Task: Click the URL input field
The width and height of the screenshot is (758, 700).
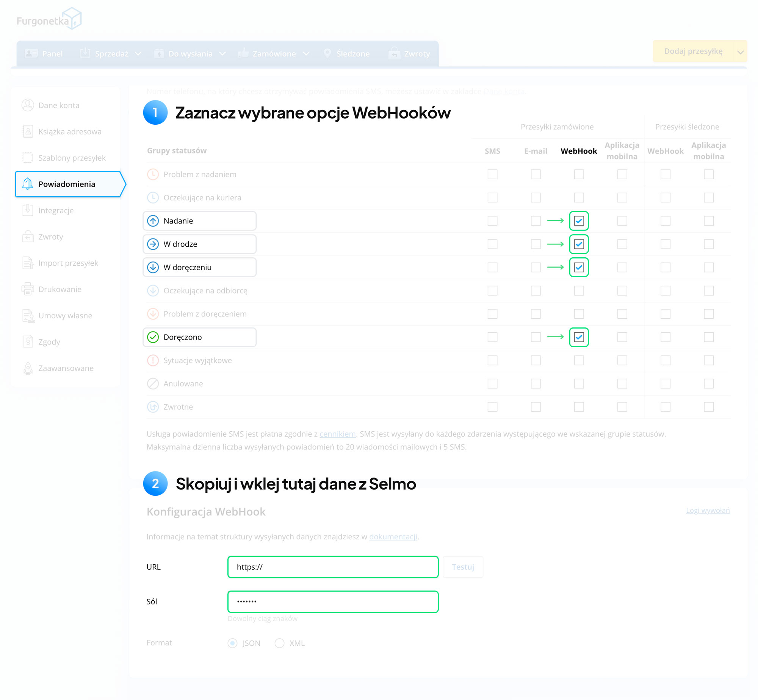Action: (x=333, y=567)
